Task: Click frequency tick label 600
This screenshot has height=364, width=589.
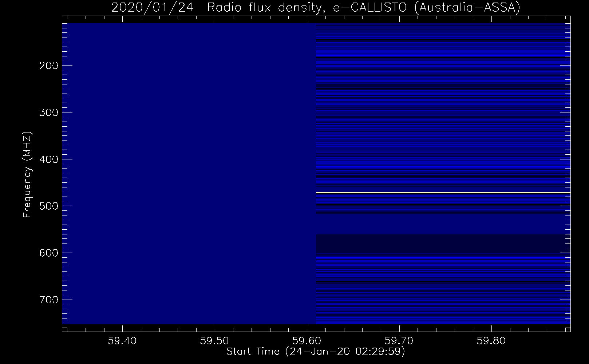Action: tap(48, 253)
